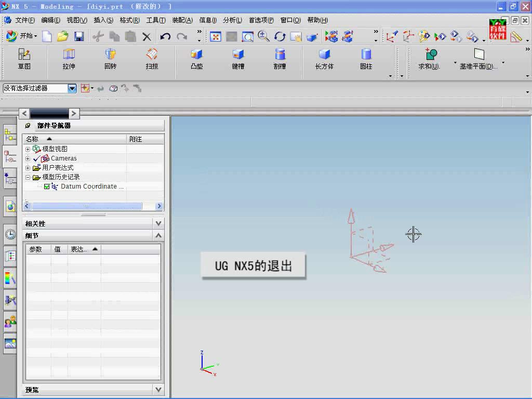Viewport: 532px width, 399px height.
Task: Click the Delete X icon
Action: (147, 36)
